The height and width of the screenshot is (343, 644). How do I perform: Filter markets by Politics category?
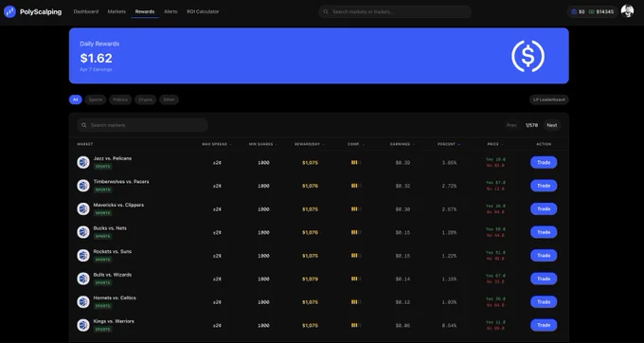120,99
